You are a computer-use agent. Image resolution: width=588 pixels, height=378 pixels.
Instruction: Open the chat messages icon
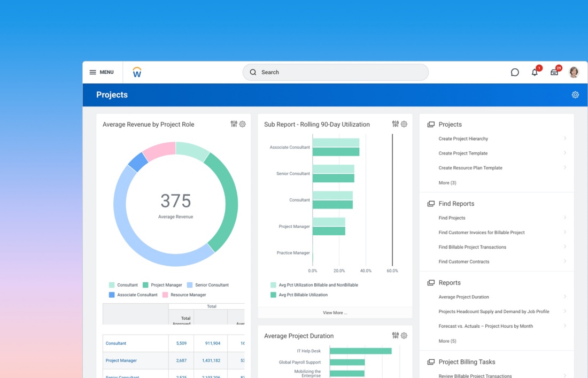click(515, 72)
